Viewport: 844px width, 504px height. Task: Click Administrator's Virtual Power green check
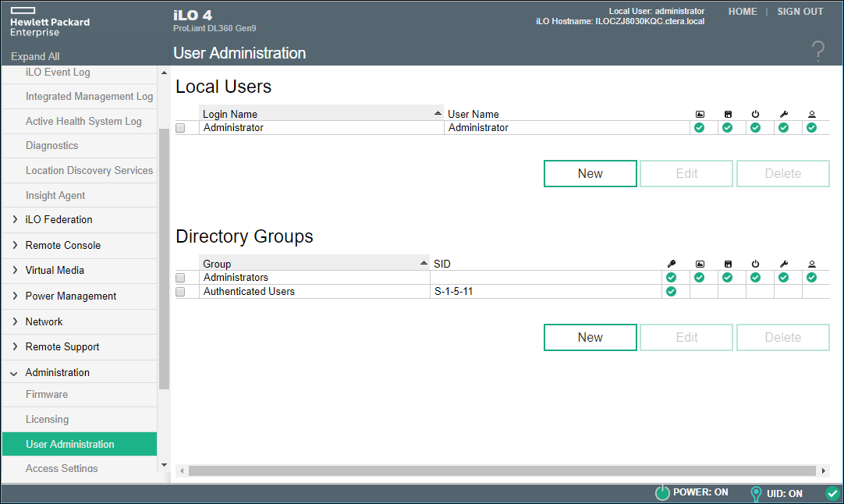(756, 128)
